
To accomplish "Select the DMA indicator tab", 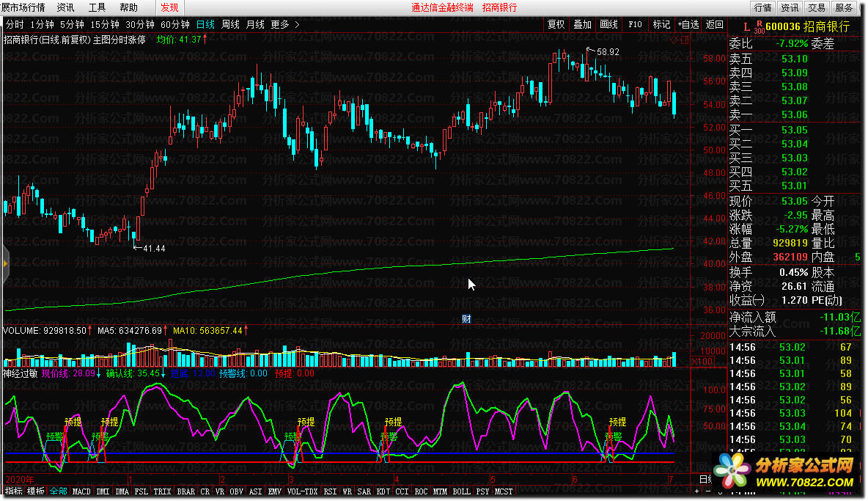I will 122,491.
